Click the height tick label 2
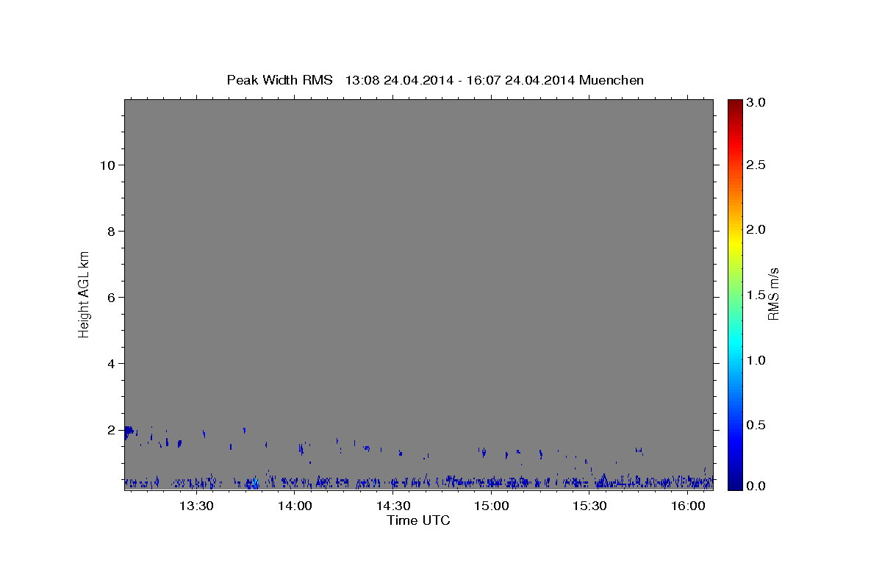Viewport: 882px width, 588px height. 110,429
